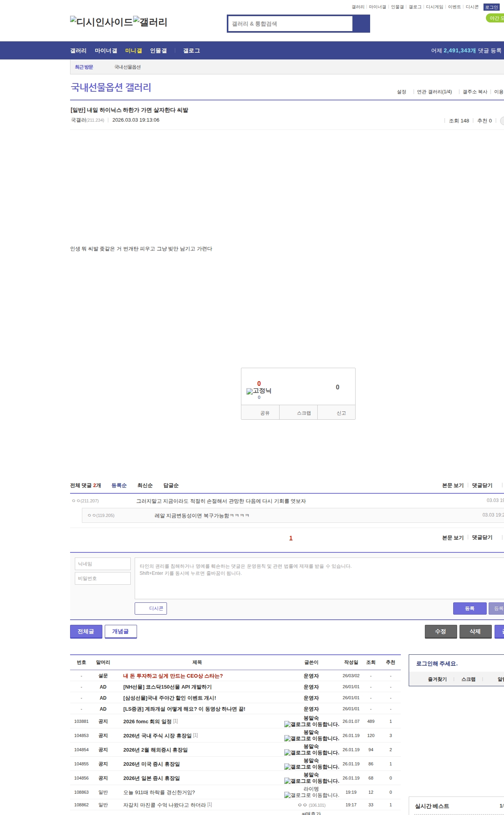Open the gallog icon in the 2026 fomc 회의 일정 row
Viewport: 504px width, 815px height.
tap(311, 724)
